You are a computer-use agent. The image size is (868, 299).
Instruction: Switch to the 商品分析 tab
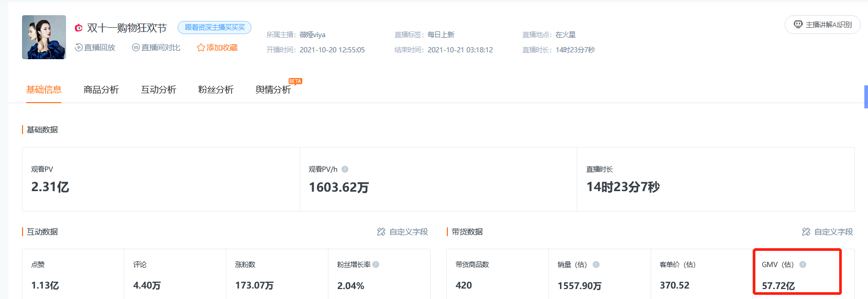(101, 90)
